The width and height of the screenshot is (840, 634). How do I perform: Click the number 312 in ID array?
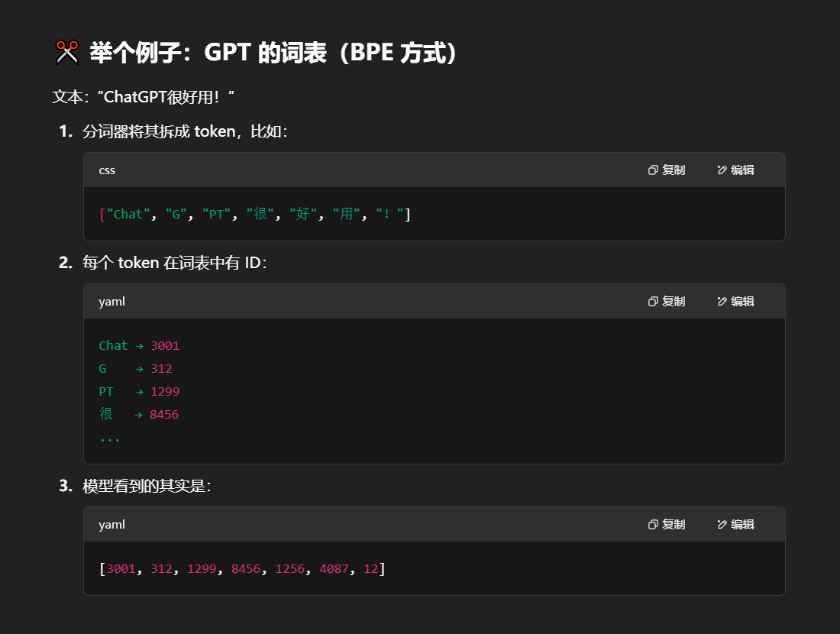click(161, 568)
